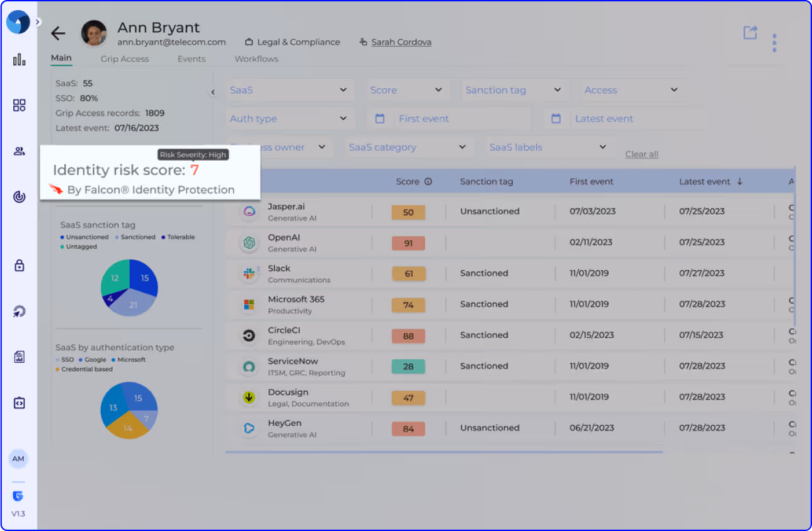
Task: Click the Falcon Identity Protection logo
Action: click(x=55, y=189)
